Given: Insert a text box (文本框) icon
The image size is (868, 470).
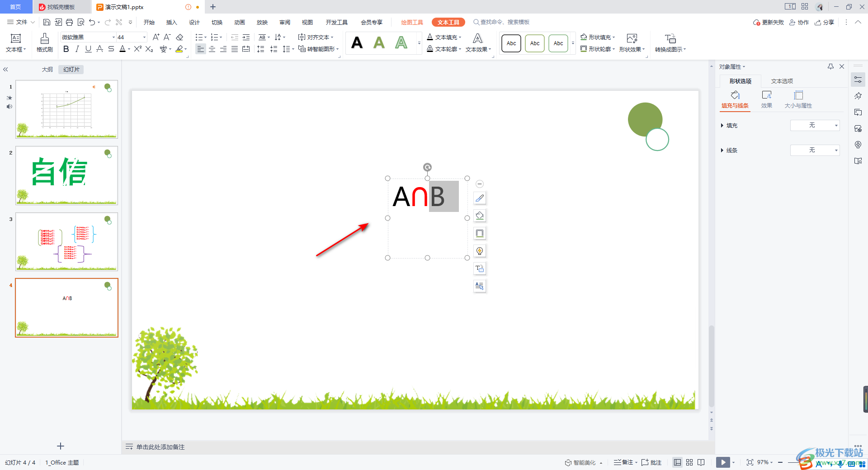Looking at the screenshot, I should (x=16, y=42).
